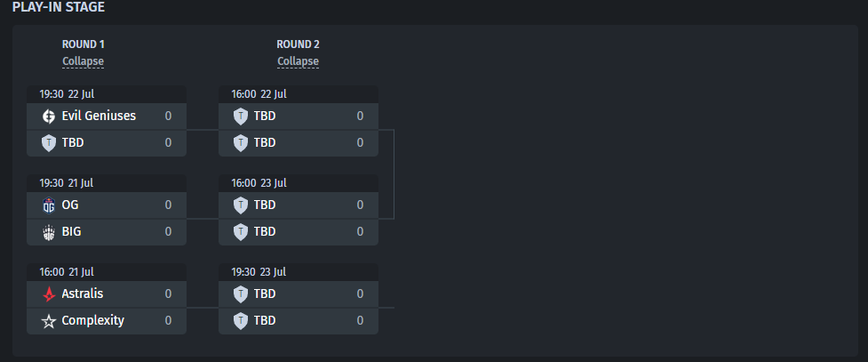Open the Complexity team name link
The height and width of the screenshot is (362, 868).
click(x=93, y=320)
